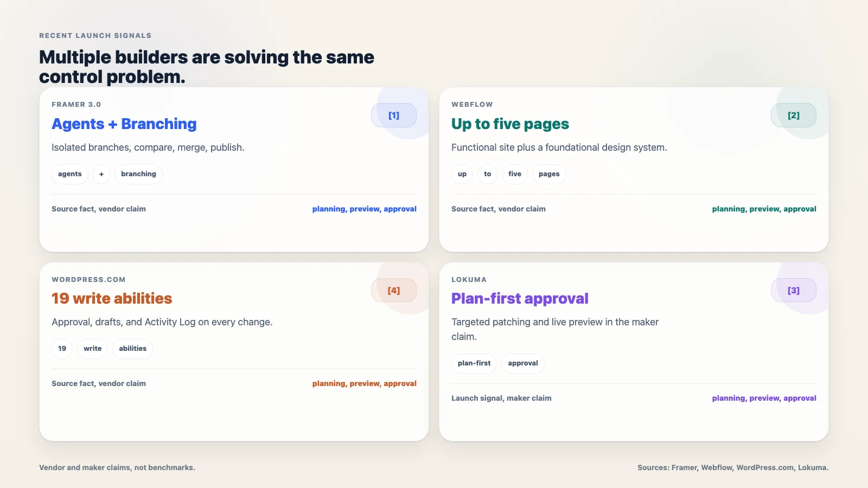868x488 pixels.
Task: Click the purple 'planning, preview, approval' text
Action: coord(764,398)
